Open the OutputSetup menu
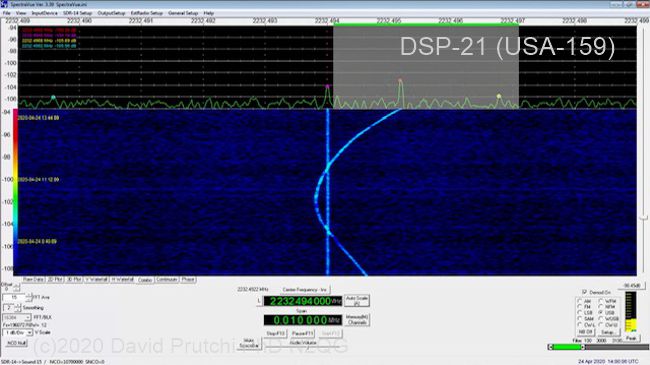Viewport: 650px width, 365px height. [111, 13]
